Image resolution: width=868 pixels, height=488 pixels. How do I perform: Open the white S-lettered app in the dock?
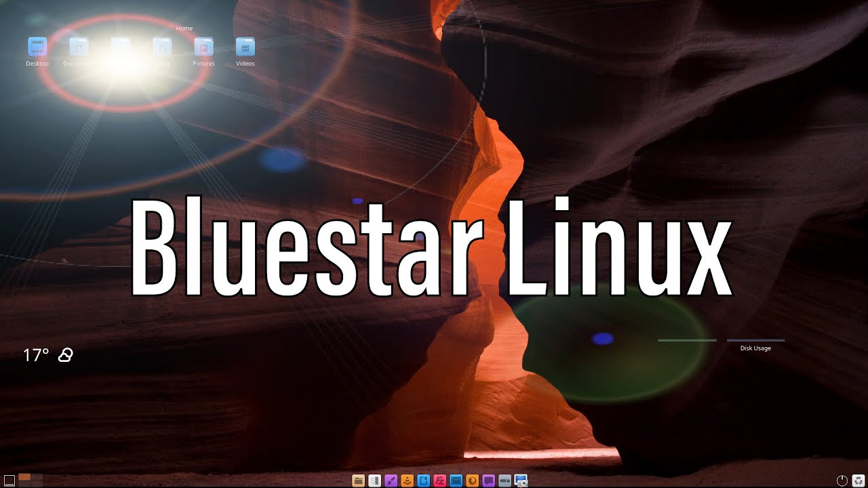coord(375,481)
